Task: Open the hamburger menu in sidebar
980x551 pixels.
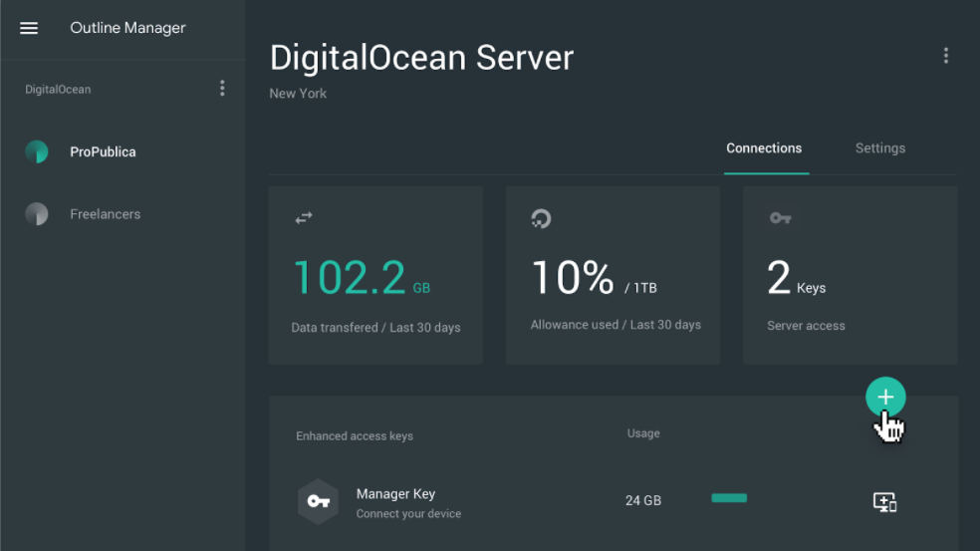Action: pyautogui.click(x=29, y=28)
